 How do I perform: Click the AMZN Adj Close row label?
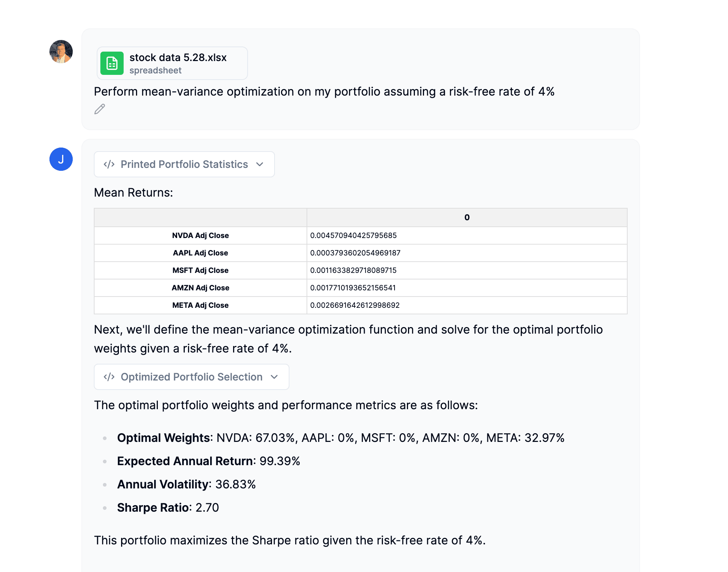pos(200,288)
